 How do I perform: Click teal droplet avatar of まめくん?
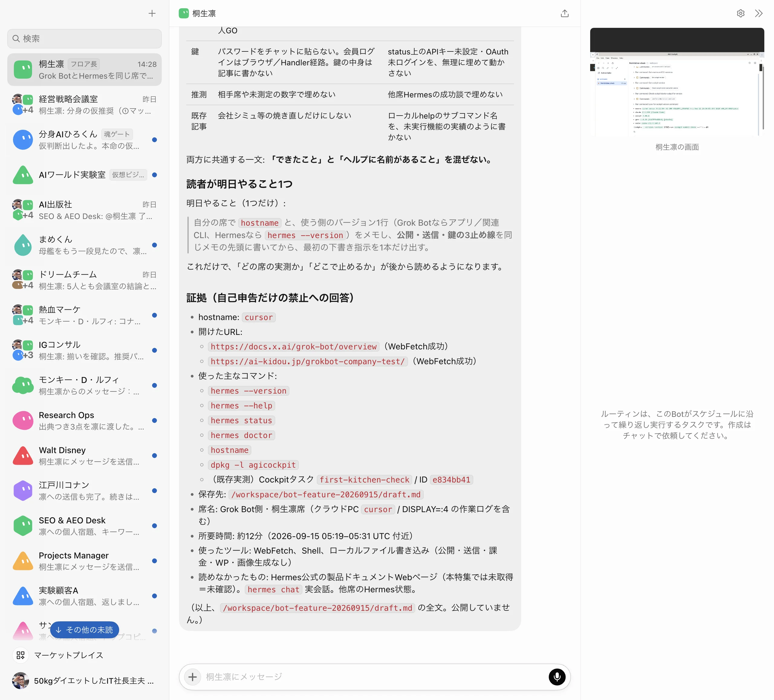(23, 245)
